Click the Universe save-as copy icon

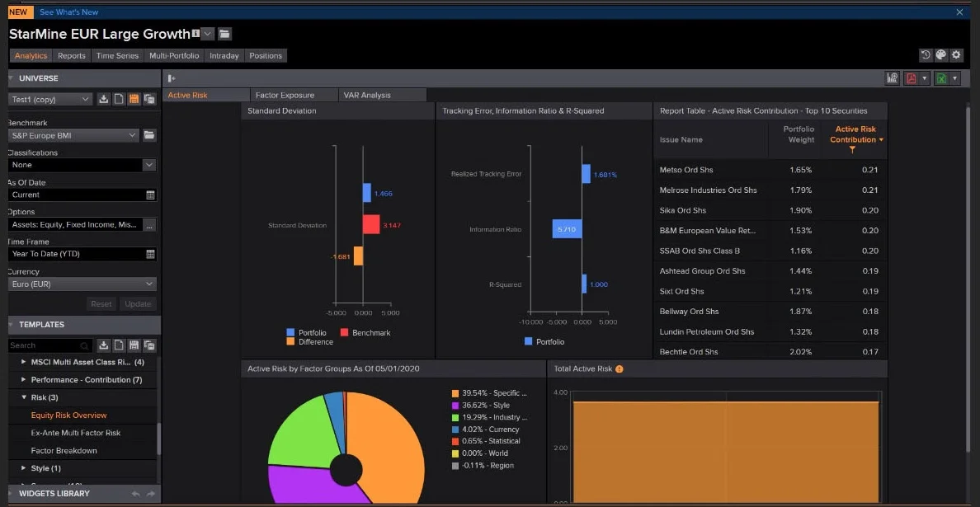tap(149, 99)
